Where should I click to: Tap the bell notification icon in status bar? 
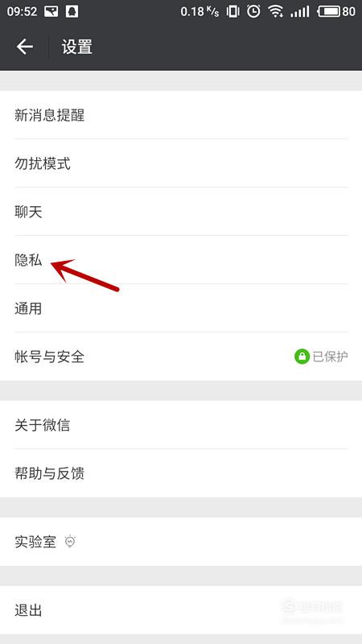pyautogui.click(x=72, y=11)
